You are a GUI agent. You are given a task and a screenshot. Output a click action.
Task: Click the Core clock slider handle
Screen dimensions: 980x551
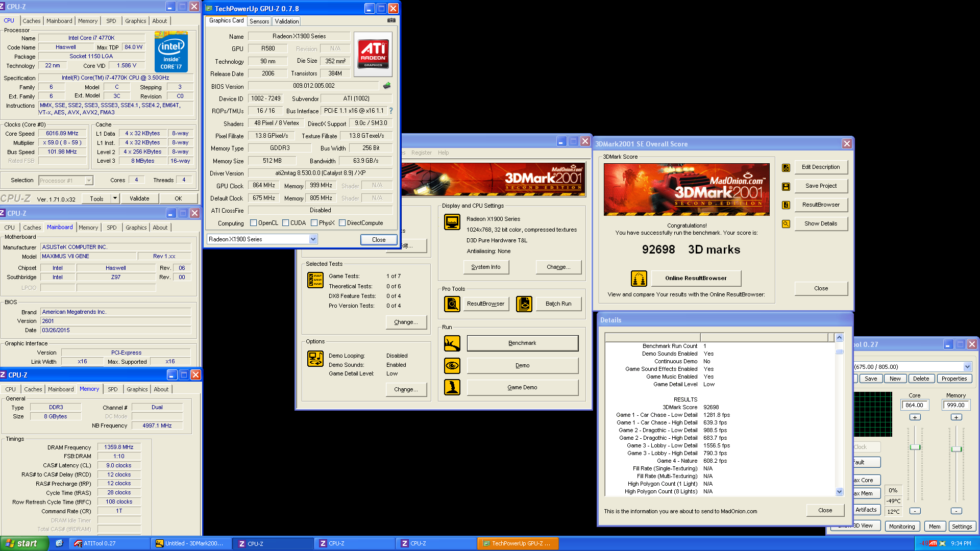click(x=915, y=447)
